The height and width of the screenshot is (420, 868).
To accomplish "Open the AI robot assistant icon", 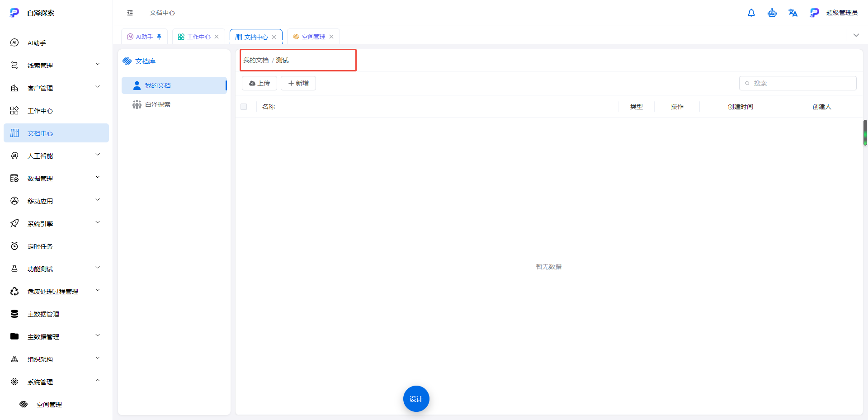I will pos(772,13).
